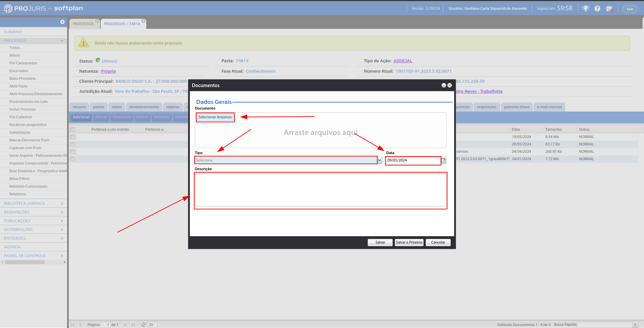644x328 pixels.
Task: Check the first document row checkbox
Action: (72, 137)
